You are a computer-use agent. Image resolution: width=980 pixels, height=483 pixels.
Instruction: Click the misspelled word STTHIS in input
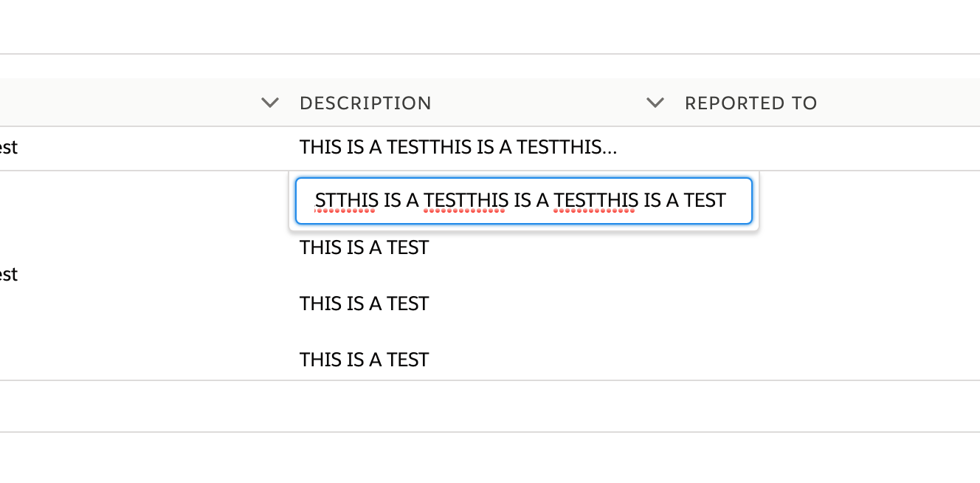click(346, 200)
